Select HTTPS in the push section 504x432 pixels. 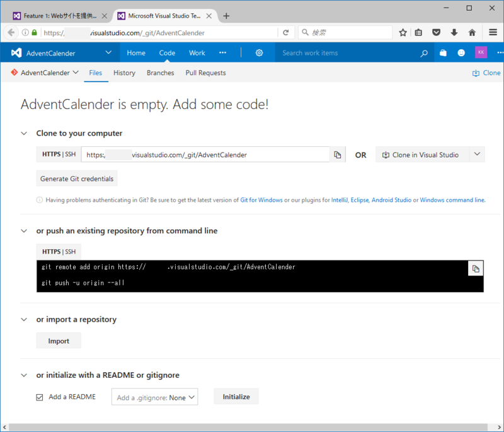click(x=51, y=252)
